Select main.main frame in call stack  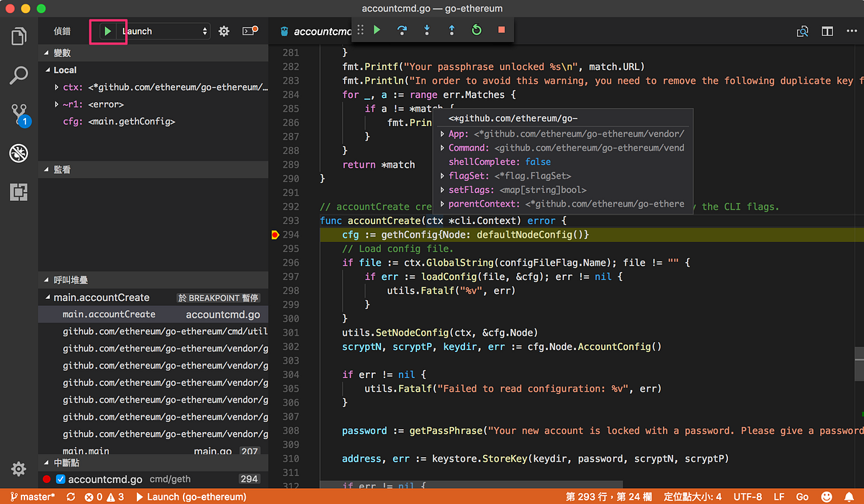point(86,451)
